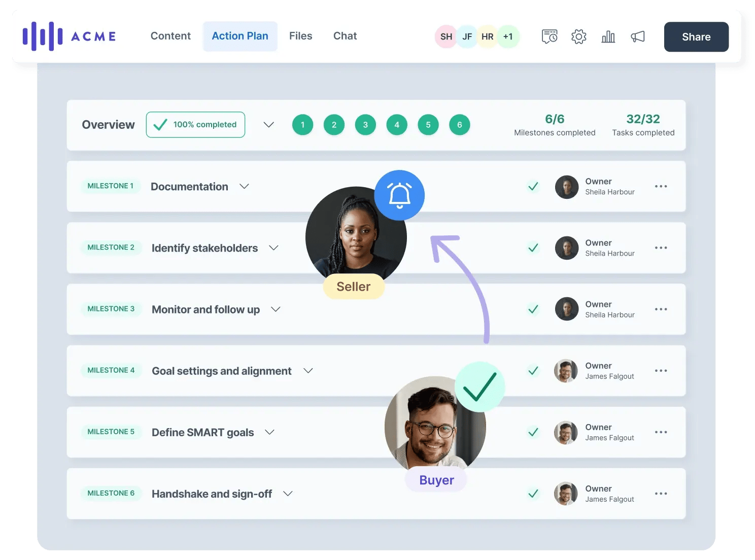
Task: Click the ACME logo
Action: click(x=70, y=36)
